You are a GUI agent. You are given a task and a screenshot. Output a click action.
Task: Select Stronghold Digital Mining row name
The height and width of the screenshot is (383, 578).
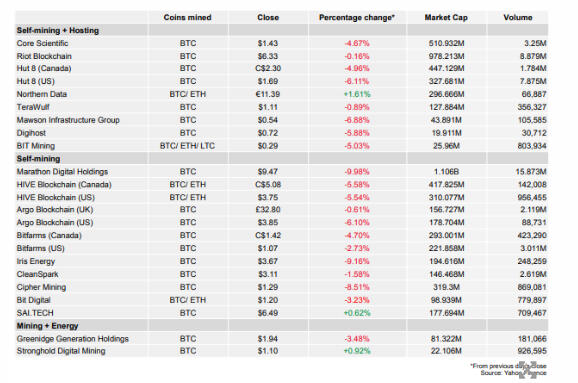[x=61, y=351]
